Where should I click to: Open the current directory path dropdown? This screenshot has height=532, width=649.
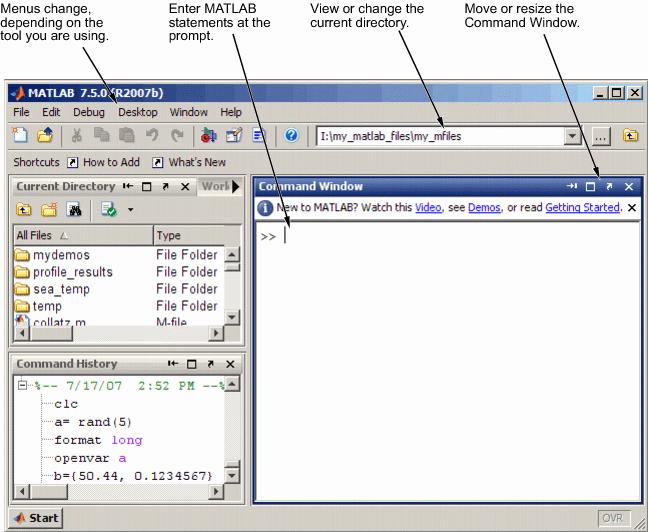[x=573, y=136]
